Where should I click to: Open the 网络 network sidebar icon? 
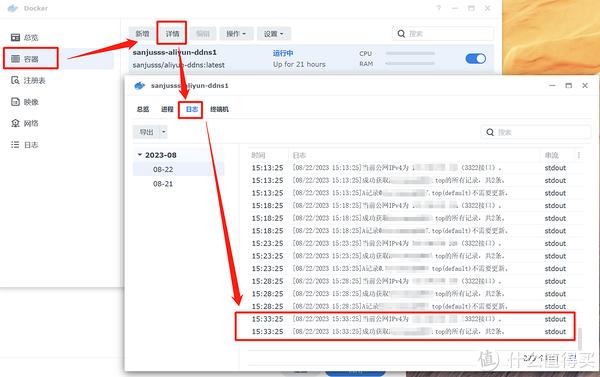(15, 123)
